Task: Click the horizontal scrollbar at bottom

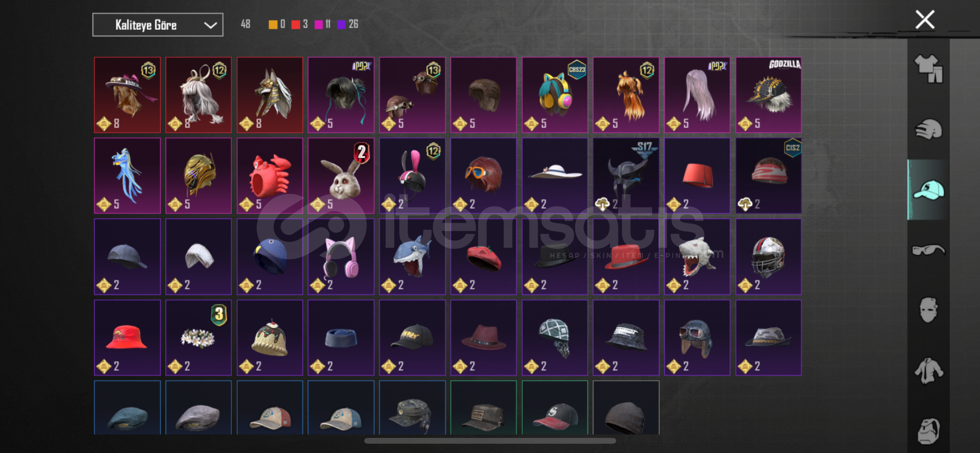Action: point(490,441)
